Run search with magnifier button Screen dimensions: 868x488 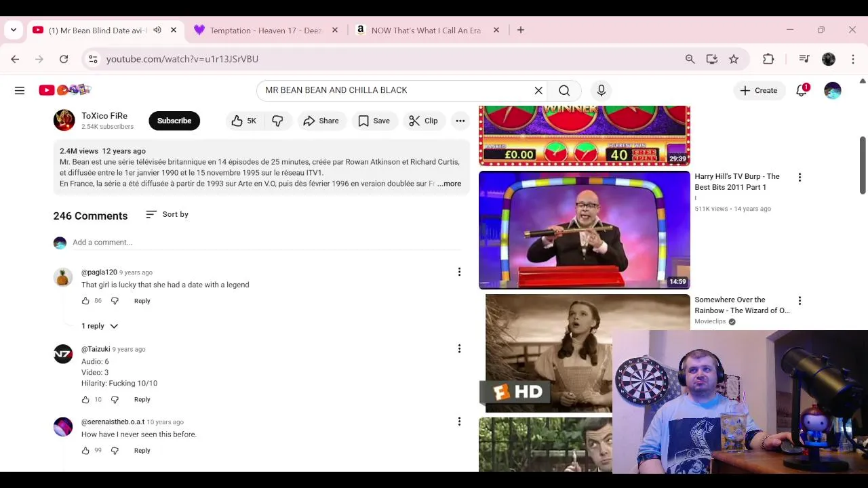[564, 90]
